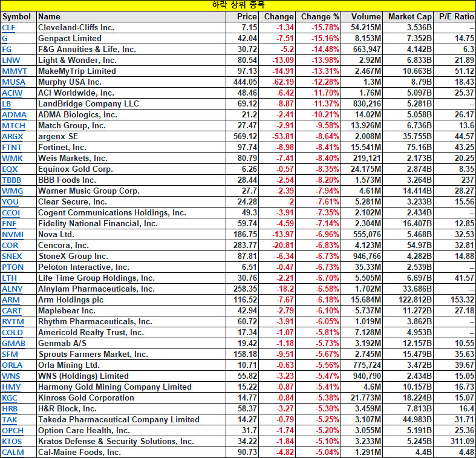
Task: Click the 444.05 price for Murphy USA
Action: (x=246, y=82)
